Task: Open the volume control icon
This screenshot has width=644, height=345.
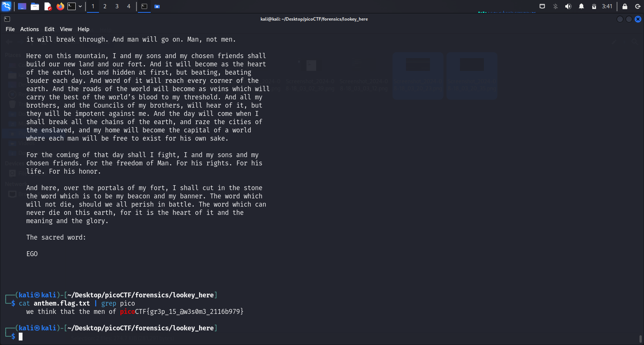Action: (x=568, y=6)
